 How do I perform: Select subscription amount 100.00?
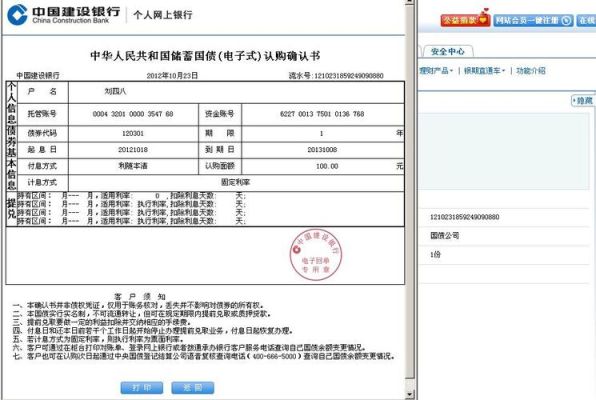[327, 166]
